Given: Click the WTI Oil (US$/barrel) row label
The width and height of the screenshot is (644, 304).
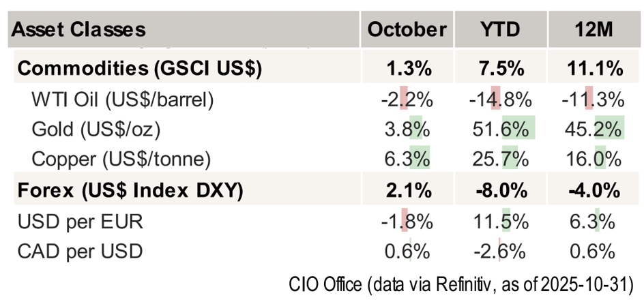Looking at the screenshot, I should (123, 100).
